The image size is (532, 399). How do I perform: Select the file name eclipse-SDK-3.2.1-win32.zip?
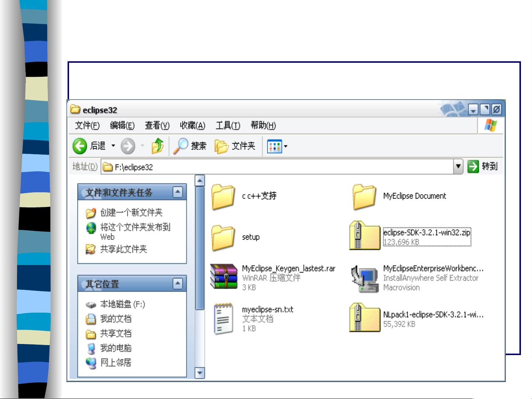pyautogui.click(x=427, y=233)
